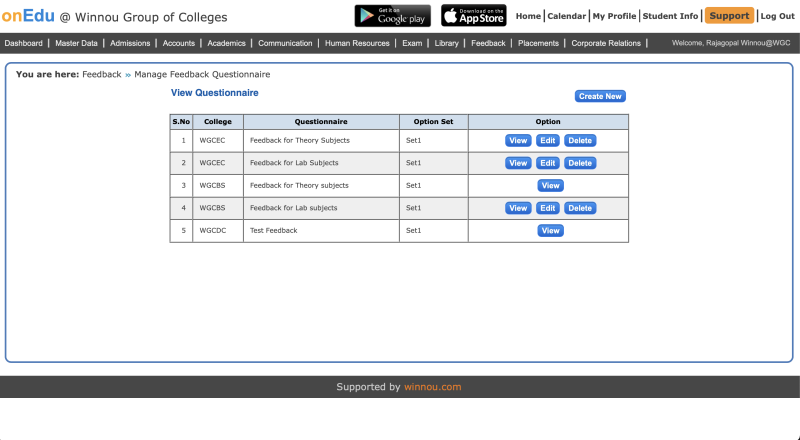The width and height of the screenshot is (800, 440).
Task: Open the Master Data menu
Action: coord(77,44)
